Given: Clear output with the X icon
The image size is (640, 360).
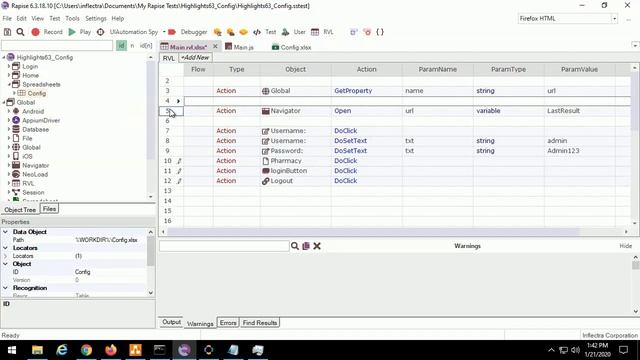Looking at the screenshot, I should point(317,246).
